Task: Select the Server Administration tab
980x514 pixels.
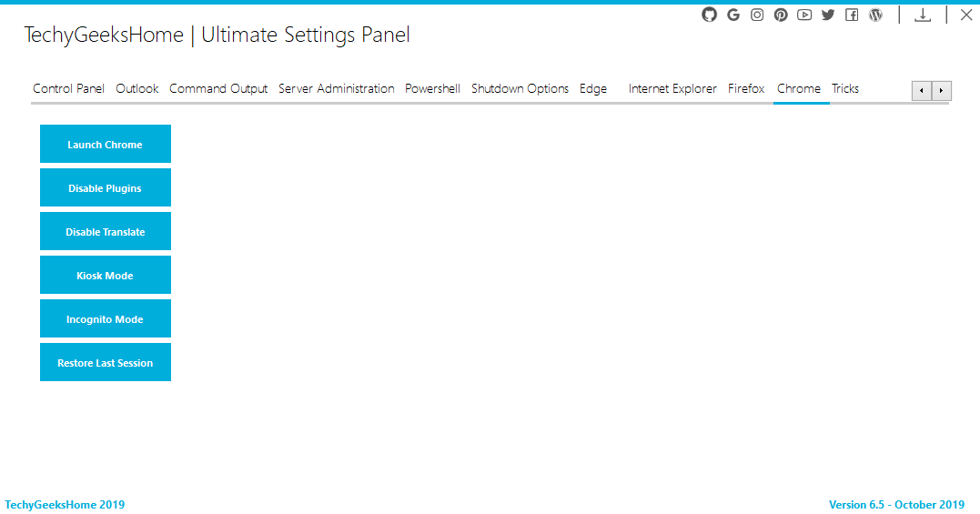Action: [x=337, y=88]
